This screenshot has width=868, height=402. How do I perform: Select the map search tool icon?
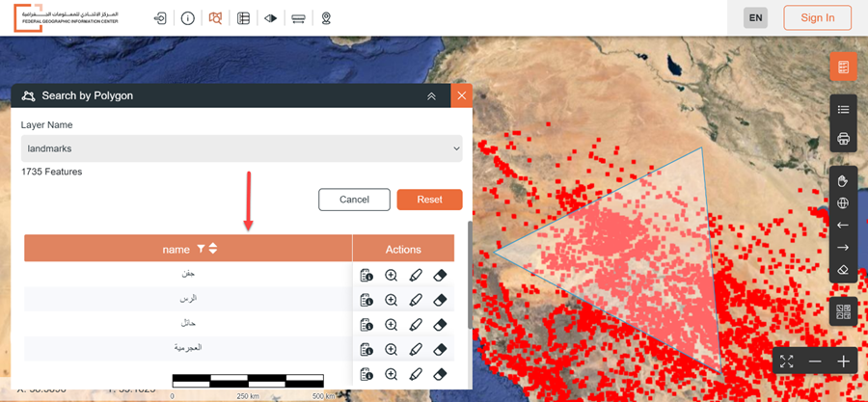click(215, 18)
